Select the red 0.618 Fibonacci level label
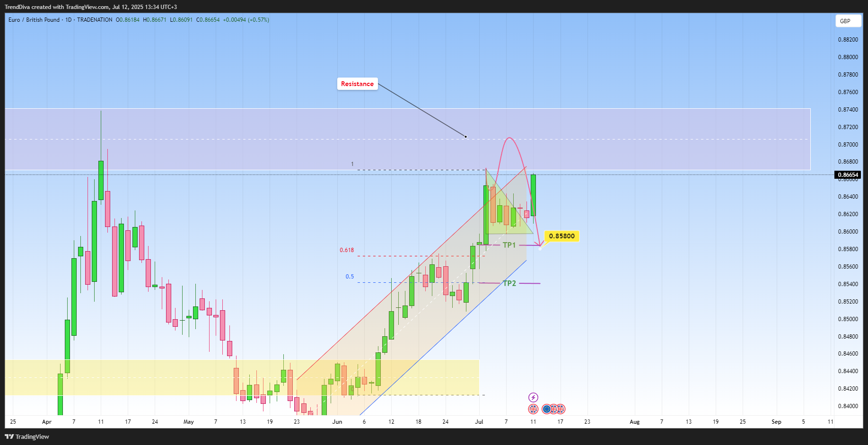868x445 pixels. (x=347, y=250)
